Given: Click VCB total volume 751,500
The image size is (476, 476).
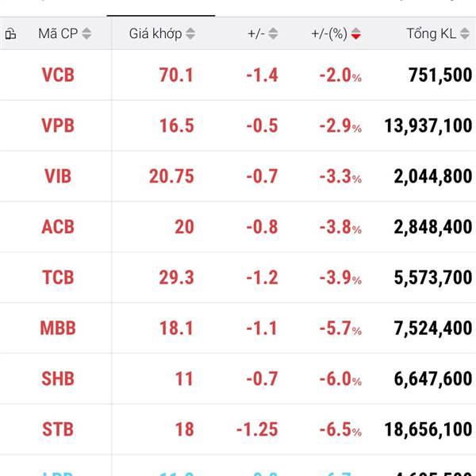Looking at the screenshot, I should point(440,75).
